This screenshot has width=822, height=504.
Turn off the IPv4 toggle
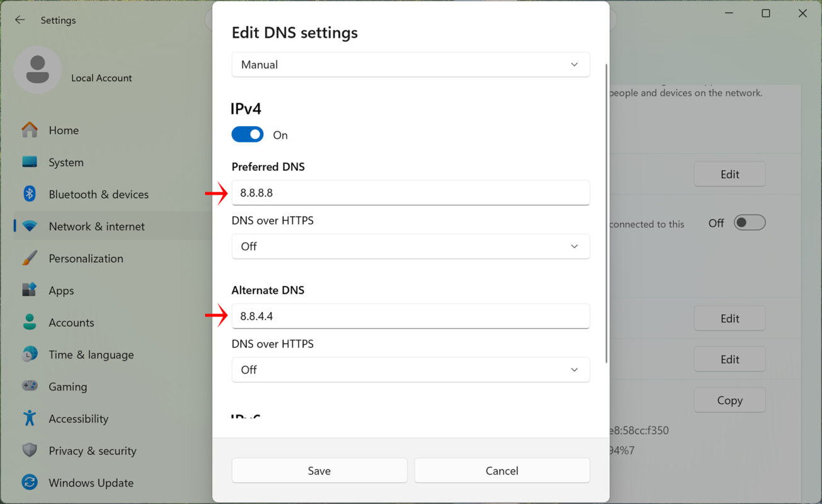[248, 135]
